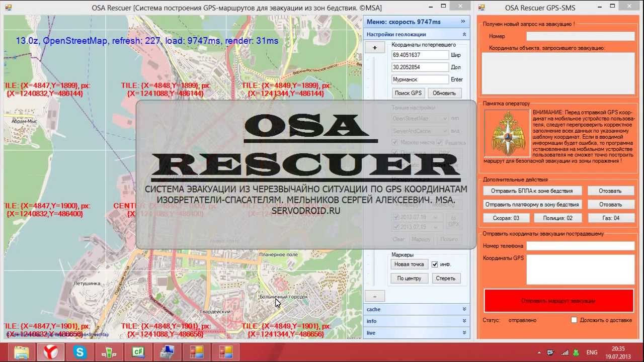Focus the evacuation request coordinates box
The width and height of the screenshot is (644, 362).
(x=558, y=73)
